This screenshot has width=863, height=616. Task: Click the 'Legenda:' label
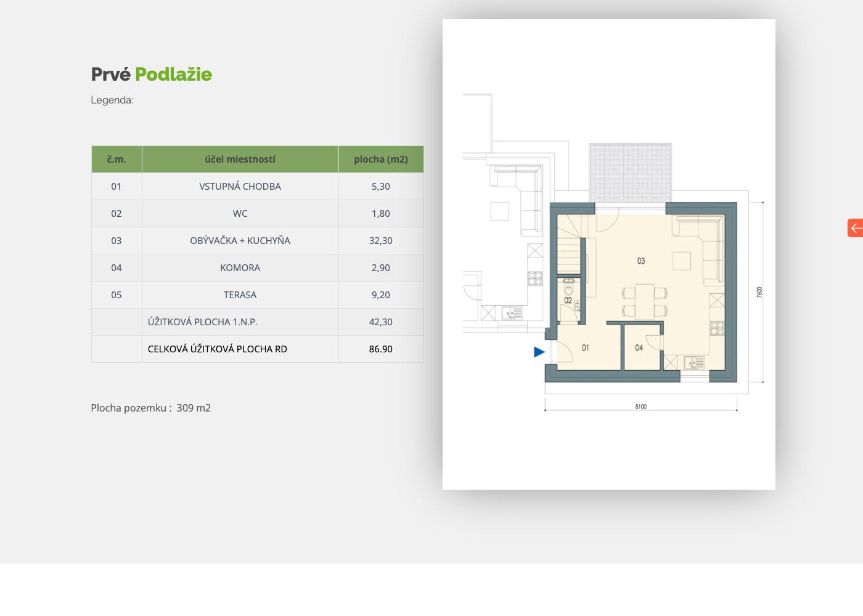coord(112,100)
